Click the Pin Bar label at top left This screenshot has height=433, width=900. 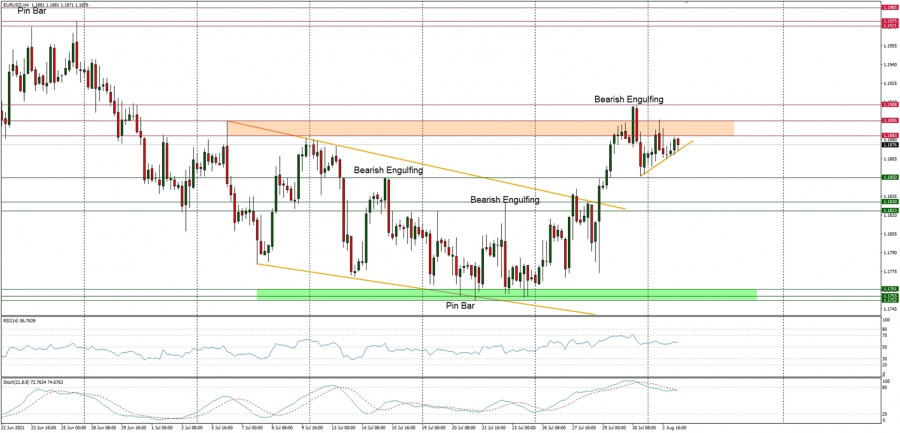tap(31, 11)
